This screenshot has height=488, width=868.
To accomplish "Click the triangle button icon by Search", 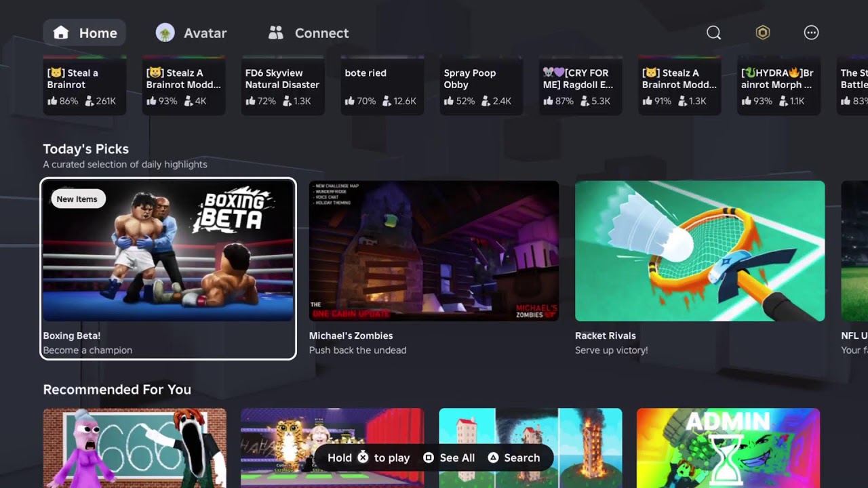I will point(493,457).
